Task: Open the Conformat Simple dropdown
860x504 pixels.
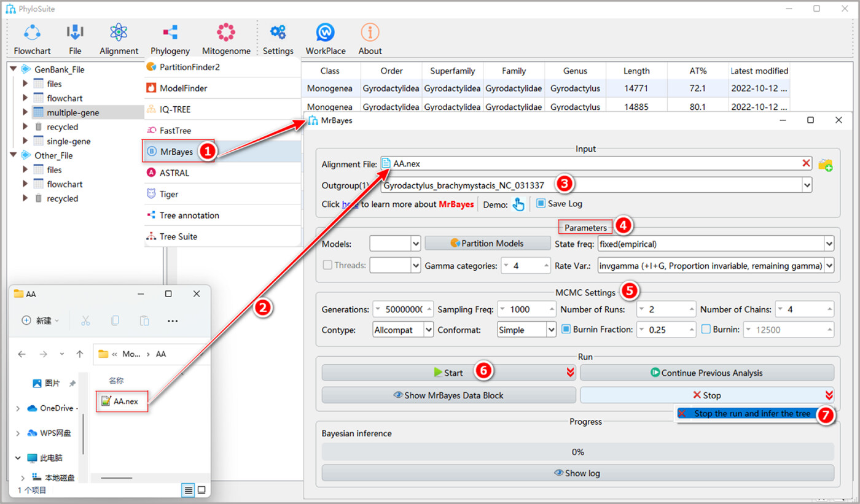Action: pos(526,330)
